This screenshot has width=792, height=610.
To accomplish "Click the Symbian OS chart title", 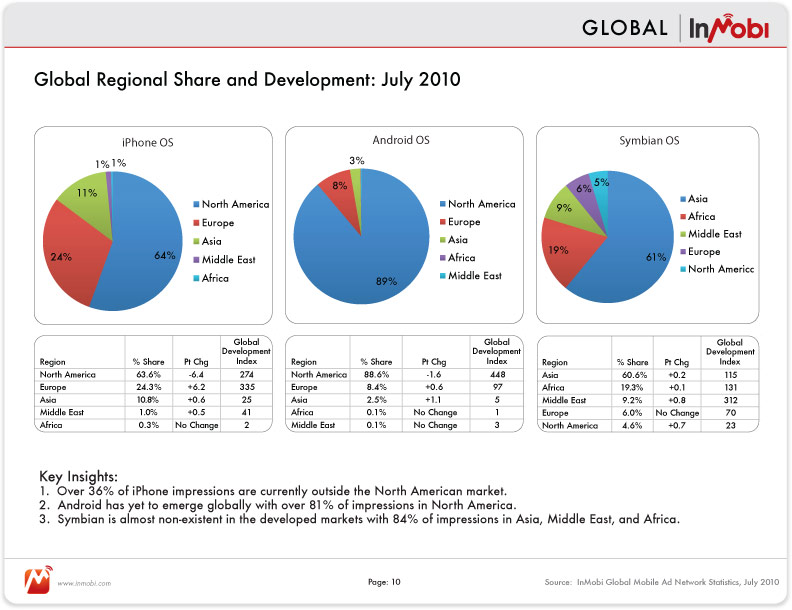I will coord(649,141).
